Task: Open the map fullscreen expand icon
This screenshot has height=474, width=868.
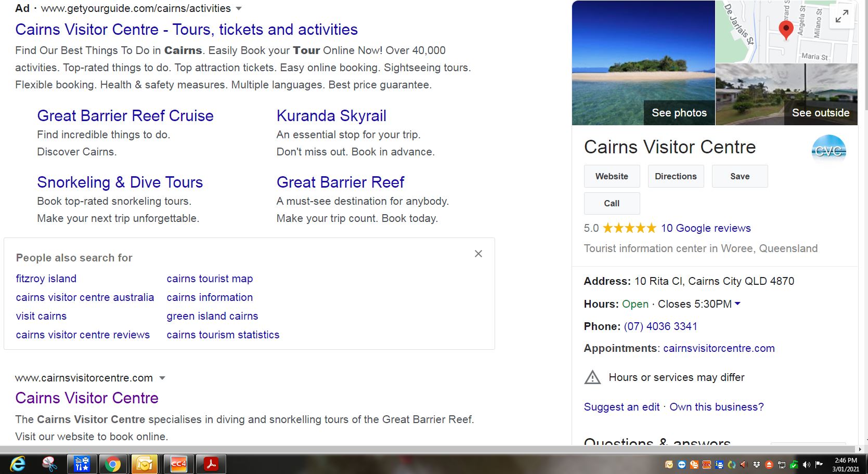Action: point(841,17)
